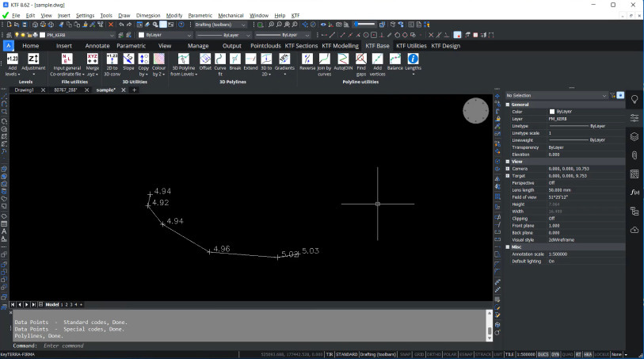Toggle DYN dynamic input
The image size is (644, 359).
555,354
